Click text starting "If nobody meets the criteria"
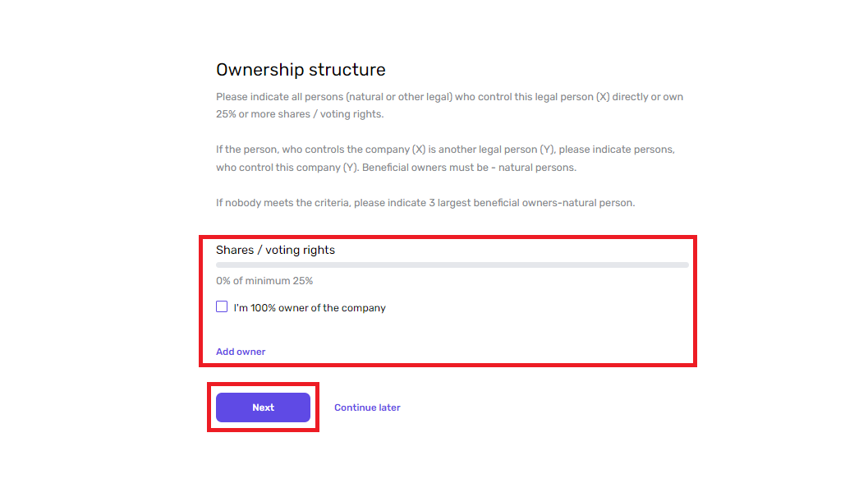This screenshot has height=488, width=868. (x=425, y=203)
